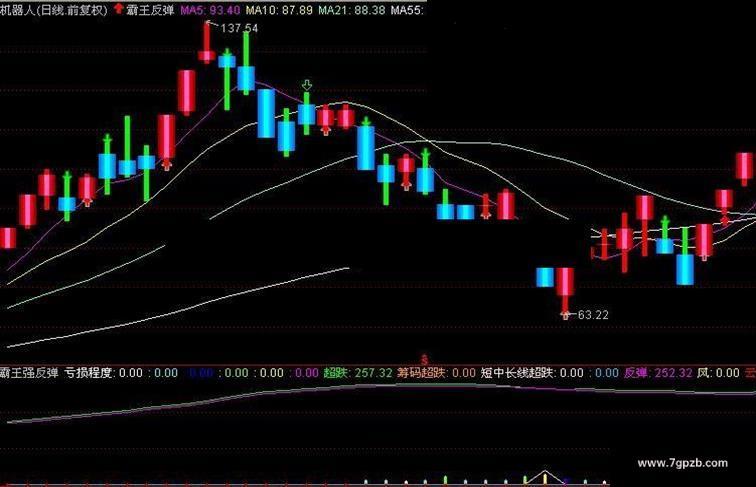The image size is (756, 487).
Task: Click the red arrow icon beside 霸王反弹
Action: tap(118, 9)
